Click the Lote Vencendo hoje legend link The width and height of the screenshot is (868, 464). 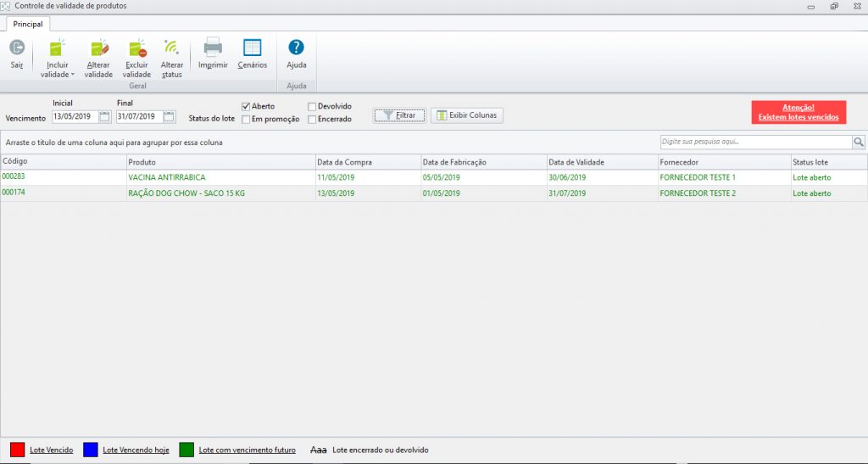tap(136, 450)
